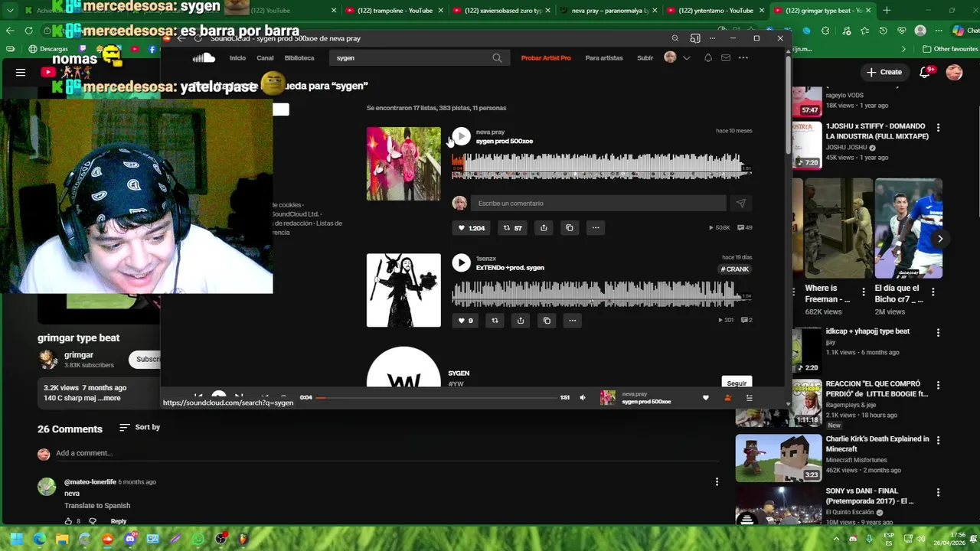The height and width of the screenshot is (551, 980).
Task: Click the SoundCloud logo in the header
Action: 204,58
